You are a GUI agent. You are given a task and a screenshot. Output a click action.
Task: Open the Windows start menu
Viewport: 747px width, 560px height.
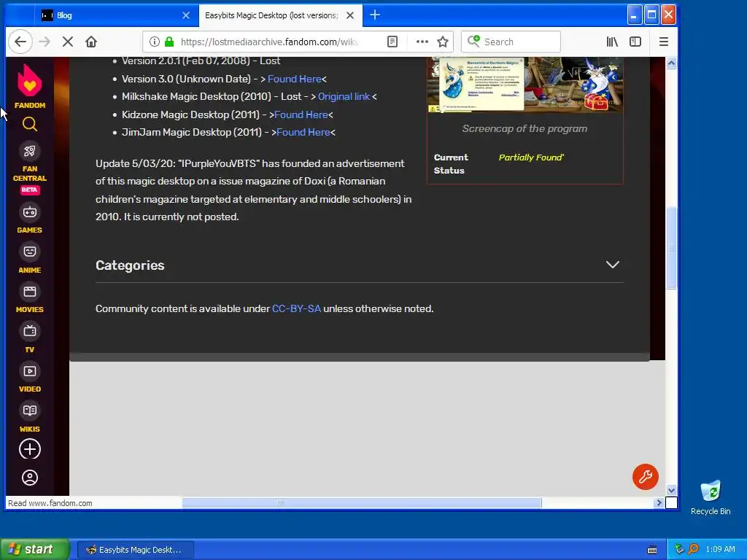click(x=34, y=550)
